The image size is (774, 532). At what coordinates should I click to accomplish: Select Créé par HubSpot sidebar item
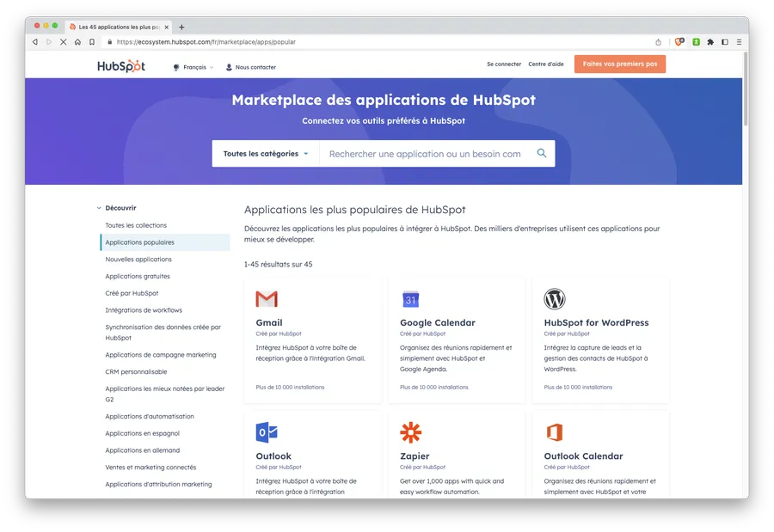(132, 293)
